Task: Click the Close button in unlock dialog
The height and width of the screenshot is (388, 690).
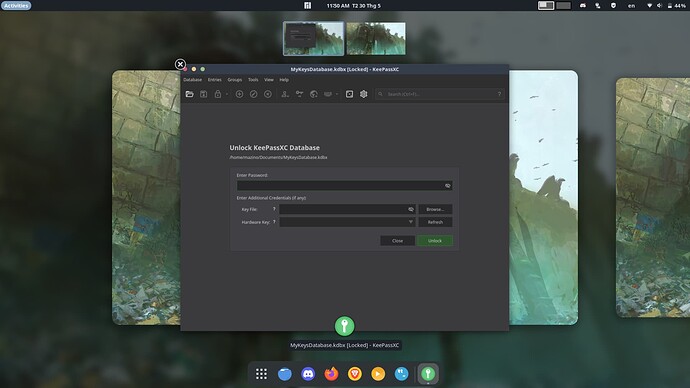Action: pyautogui.click(x=397, y=241)
